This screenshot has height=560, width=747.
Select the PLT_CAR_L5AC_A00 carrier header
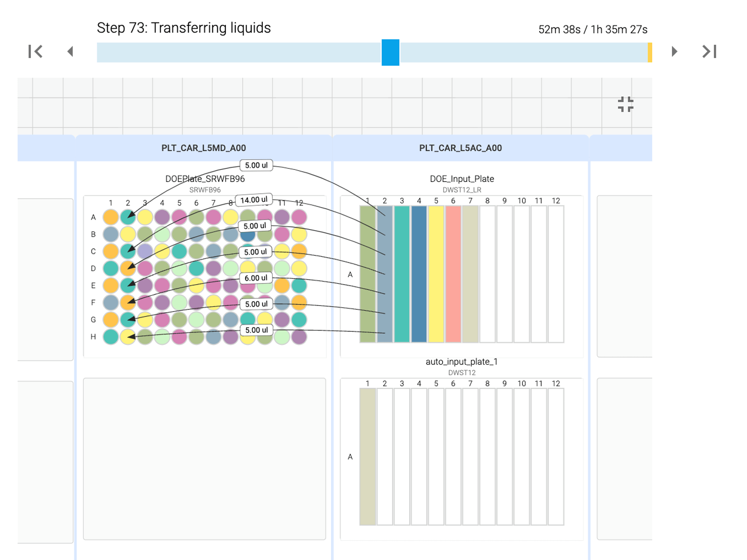tap(460, 148)
